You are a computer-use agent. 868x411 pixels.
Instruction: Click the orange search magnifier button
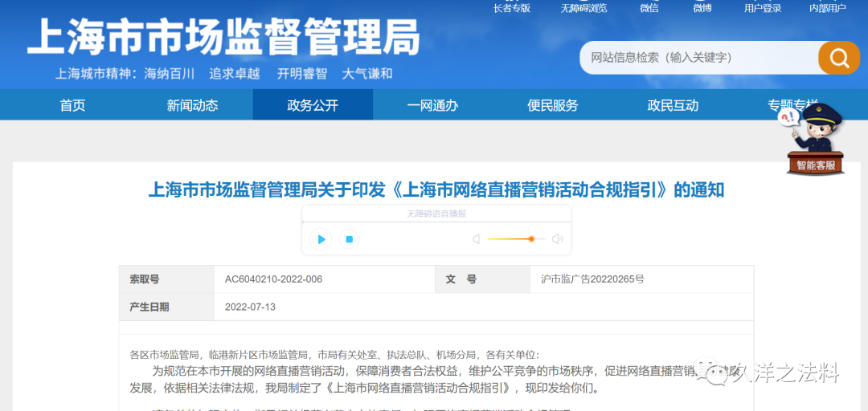point(839,58)
